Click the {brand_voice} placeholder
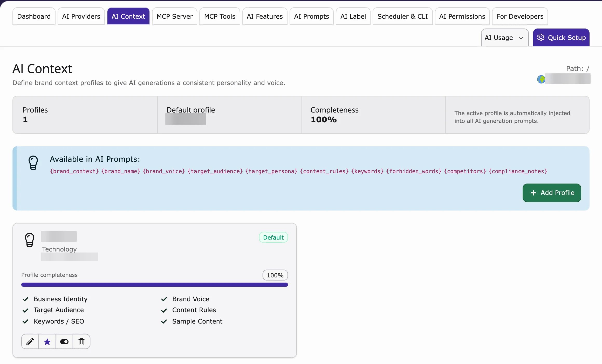Viewport: 602px width, 364px height. point(164,171)
